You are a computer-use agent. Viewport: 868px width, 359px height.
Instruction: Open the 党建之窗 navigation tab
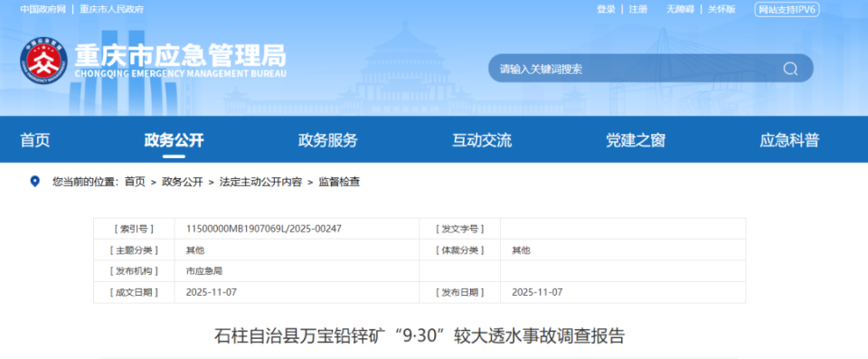pos(636,140)
